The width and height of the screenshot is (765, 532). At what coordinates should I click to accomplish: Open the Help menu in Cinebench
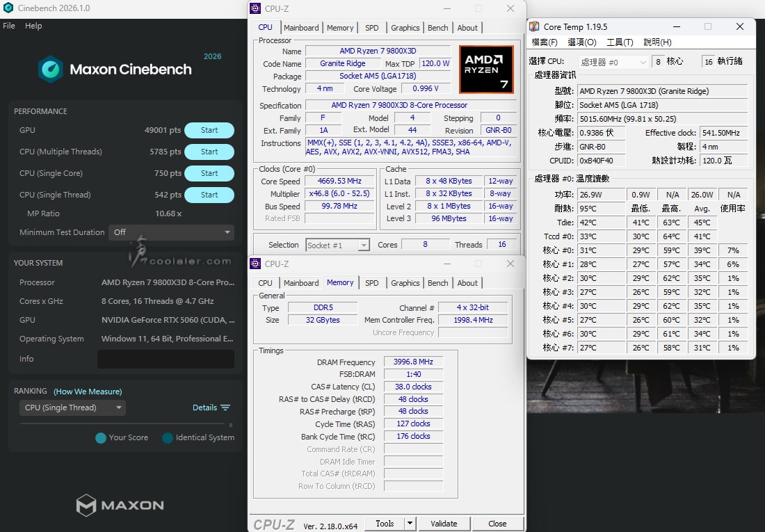click(33, 26)
